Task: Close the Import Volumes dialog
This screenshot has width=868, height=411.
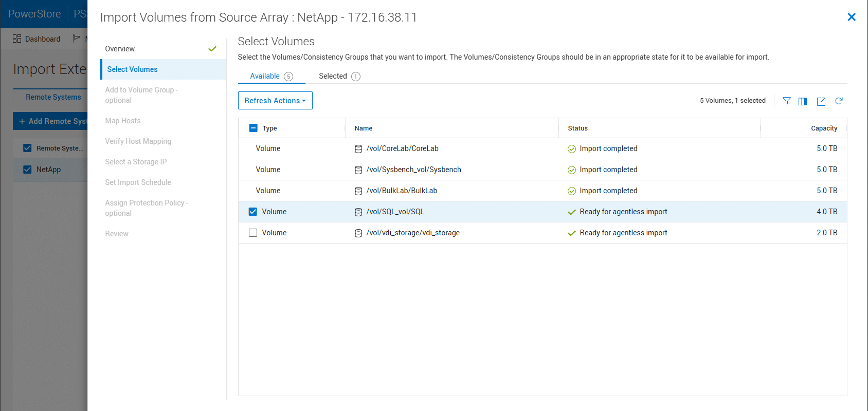Action: tap(852, 17)
